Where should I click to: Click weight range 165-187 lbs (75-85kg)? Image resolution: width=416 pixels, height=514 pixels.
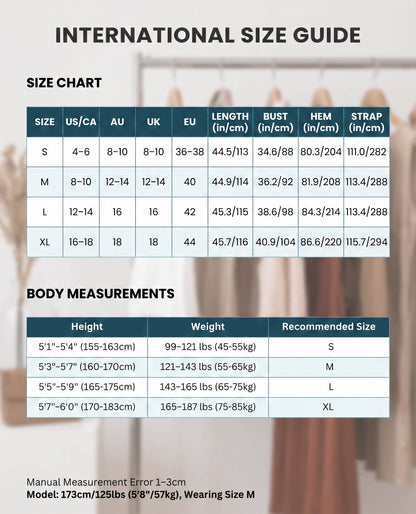(x=208, y=407)
